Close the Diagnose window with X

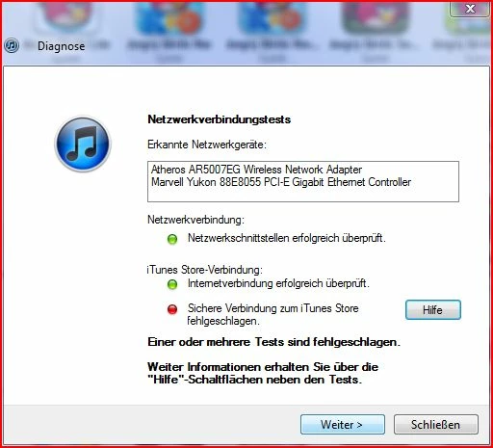pyautogui.click(x=470, y=9)
